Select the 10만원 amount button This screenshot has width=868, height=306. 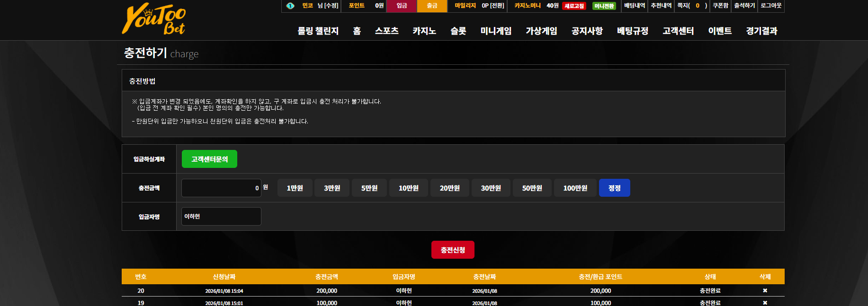click(x=409, y=188)
